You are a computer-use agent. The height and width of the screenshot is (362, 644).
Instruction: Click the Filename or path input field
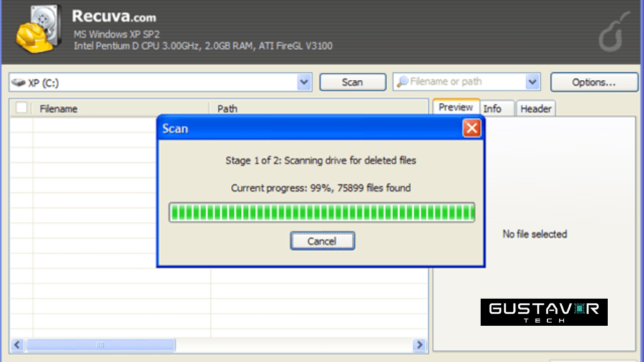pos(467,82)
